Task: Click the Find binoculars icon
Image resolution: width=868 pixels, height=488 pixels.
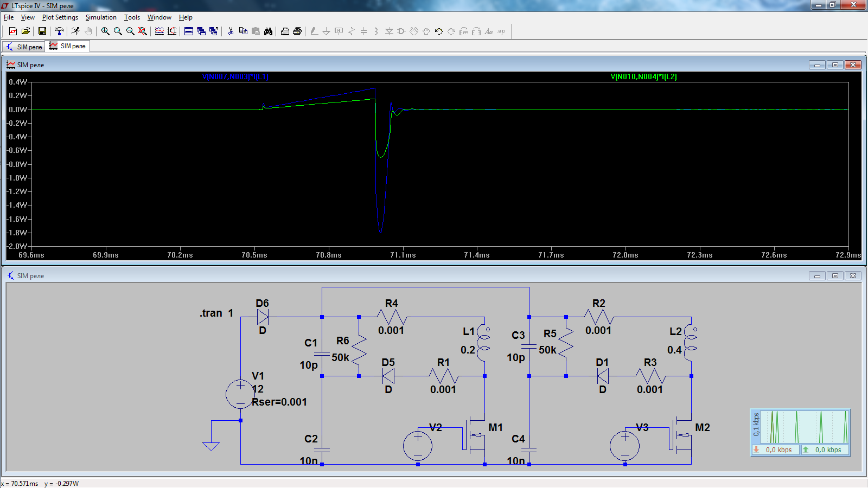Action: coord(268,31)
